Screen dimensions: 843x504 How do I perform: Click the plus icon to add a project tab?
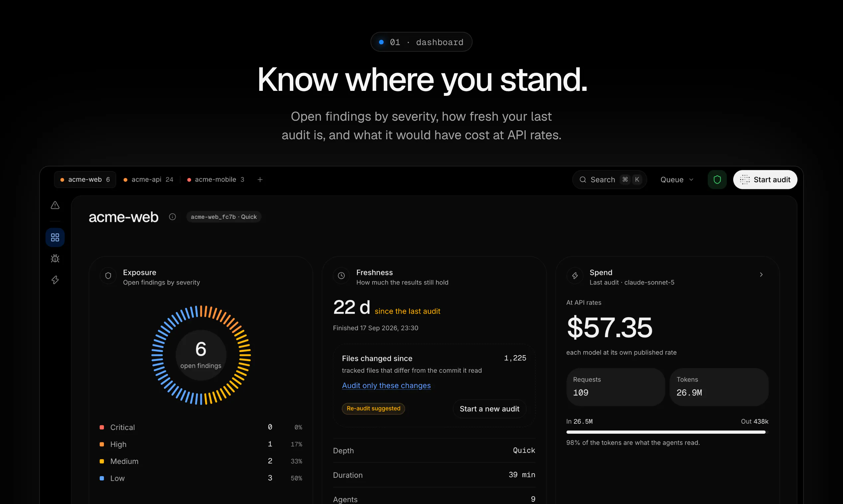pos(260,180)
